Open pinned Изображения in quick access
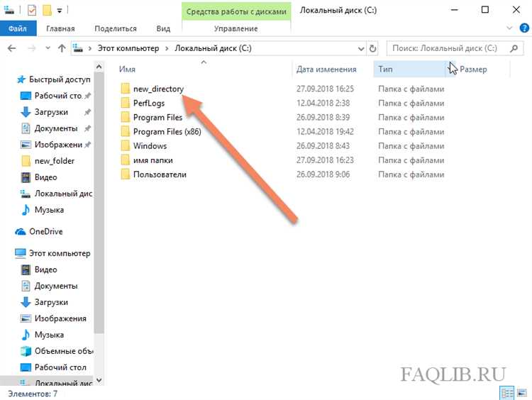Image resolution: width=532 pixels, height=400 pixels. [58, 145]
